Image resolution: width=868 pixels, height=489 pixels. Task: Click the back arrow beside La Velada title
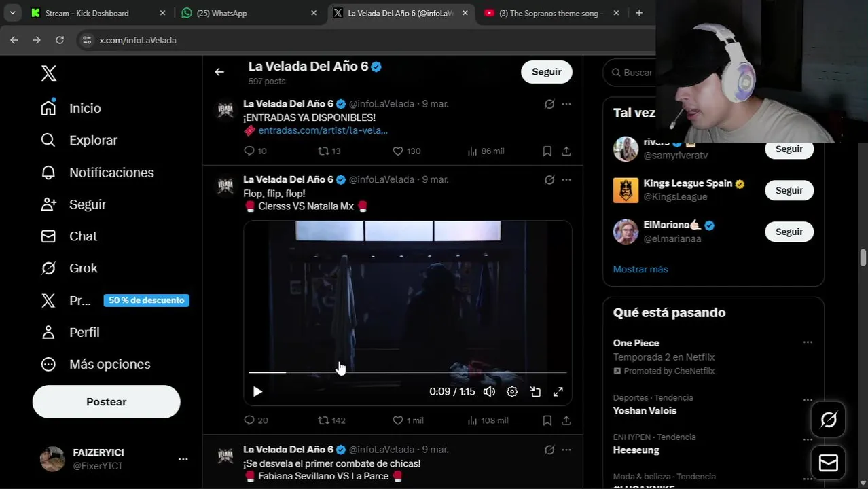(219, 72)
